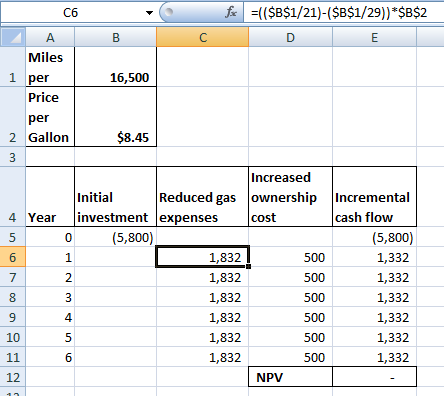Select row 1 header
The width and height of the screenshot is (444, 396).
pyautogui.click(x=13, y=67)
